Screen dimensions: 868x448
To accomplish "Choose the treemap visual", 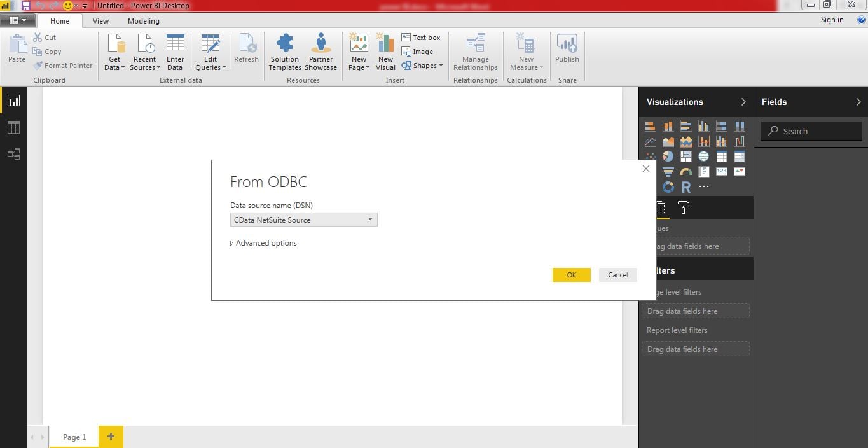I will 686,157.
